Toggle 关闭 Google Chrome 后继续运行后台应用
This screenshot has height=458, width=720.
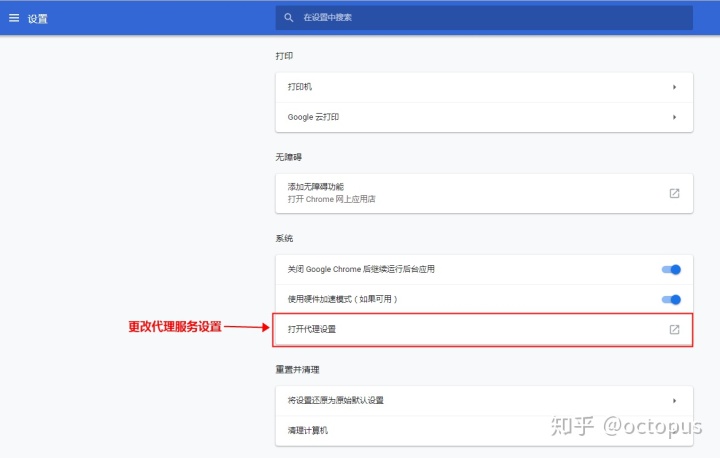tap(671, 270)
